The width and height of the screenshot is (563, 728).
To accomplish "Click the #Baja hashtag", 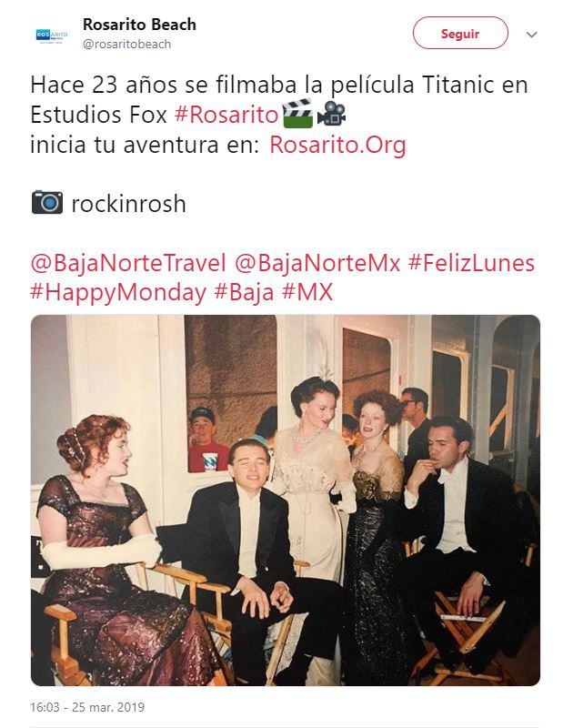I will pyautogui.click(x=244, y=293).
